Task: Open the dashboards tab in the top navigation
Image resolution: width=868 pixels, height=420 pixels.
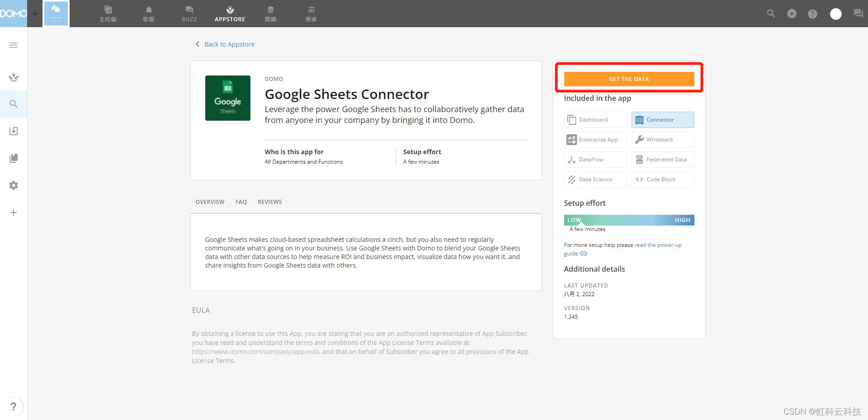Action: click(x=108, y=14)
